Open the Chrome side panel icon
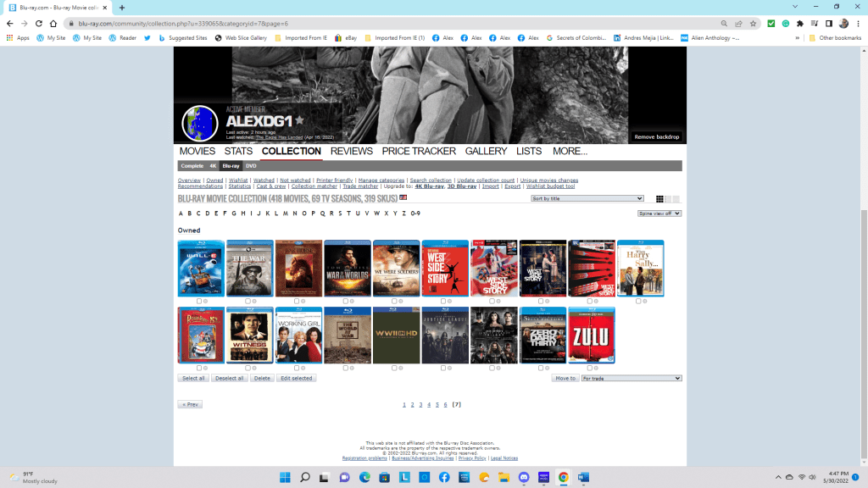The width and height of the screenshot is (868, 488). 829,24
